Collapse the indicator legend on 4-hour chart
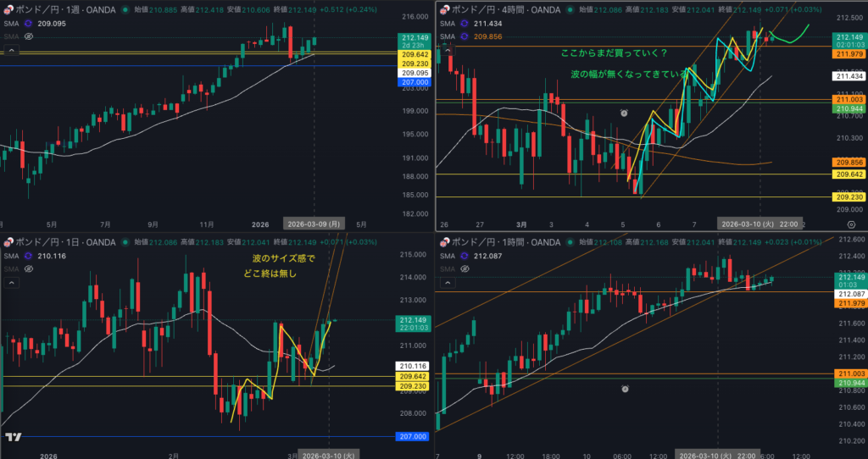Image resolution: width=868 pixels, height=459 pixels. [448, 51]
